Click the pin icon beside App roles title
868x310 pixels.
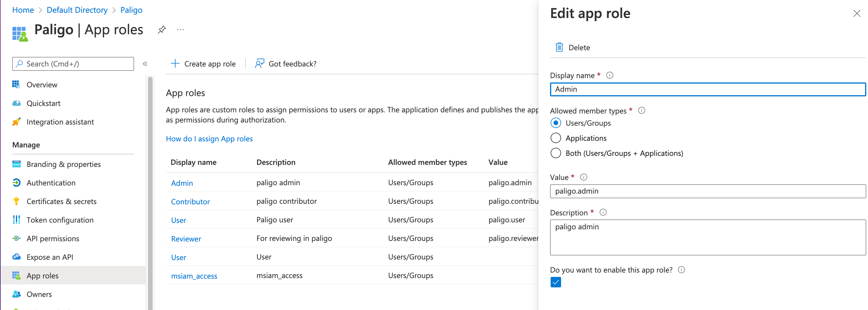[x=162, y=30]
